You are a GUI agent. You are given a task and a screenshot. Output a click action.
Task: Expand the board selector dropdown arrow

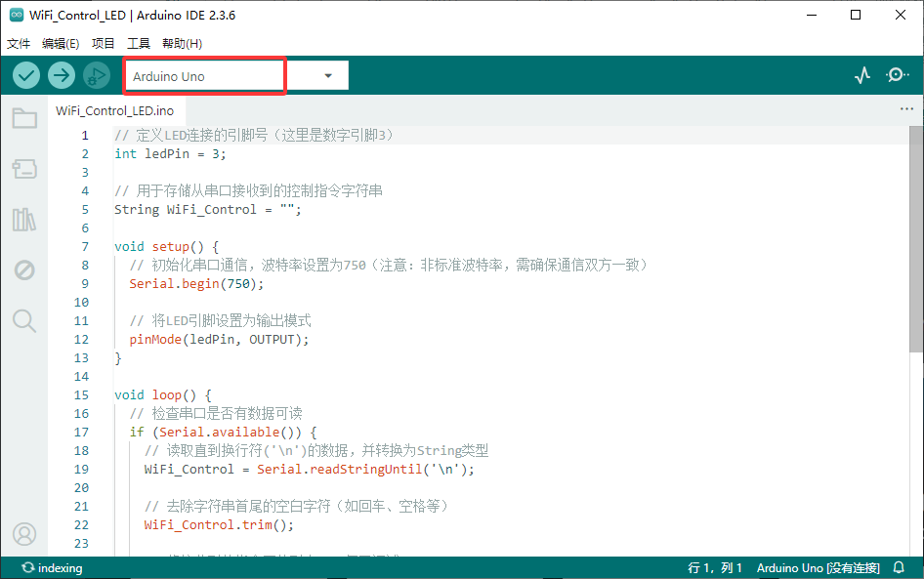(x=328, y=76)
